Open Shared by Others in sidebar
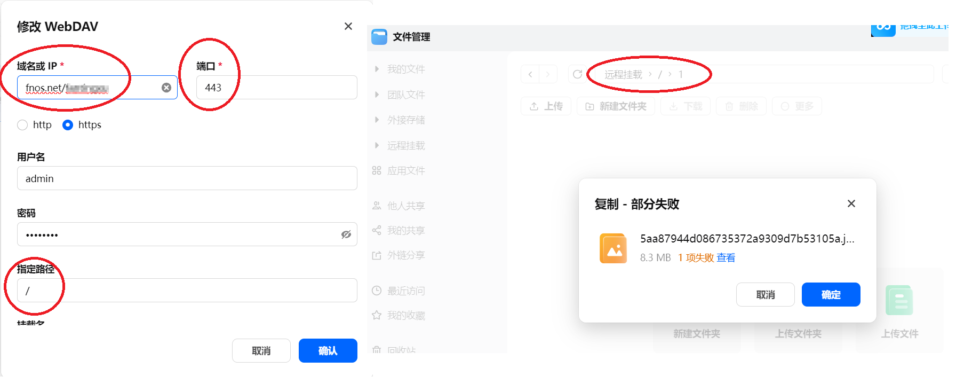The height and width of the screenshot is (384, 980). click(x=406, y=206)
